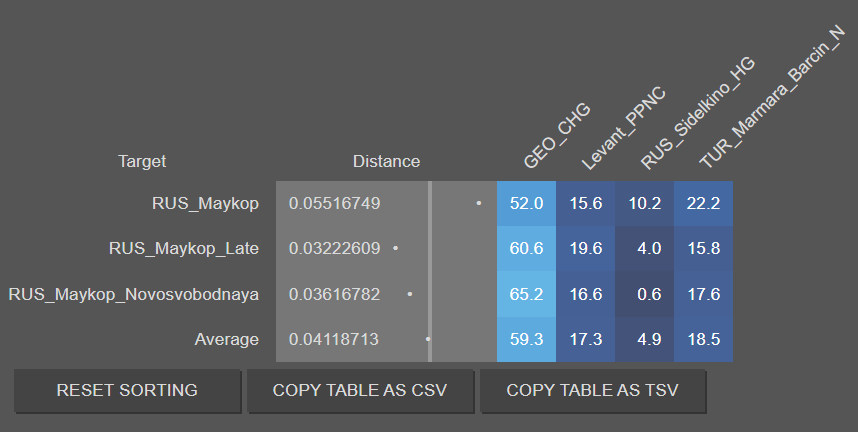Click the GEO_CHG 65.2 cell
This screenshot has height=432, width=858.
526,294
